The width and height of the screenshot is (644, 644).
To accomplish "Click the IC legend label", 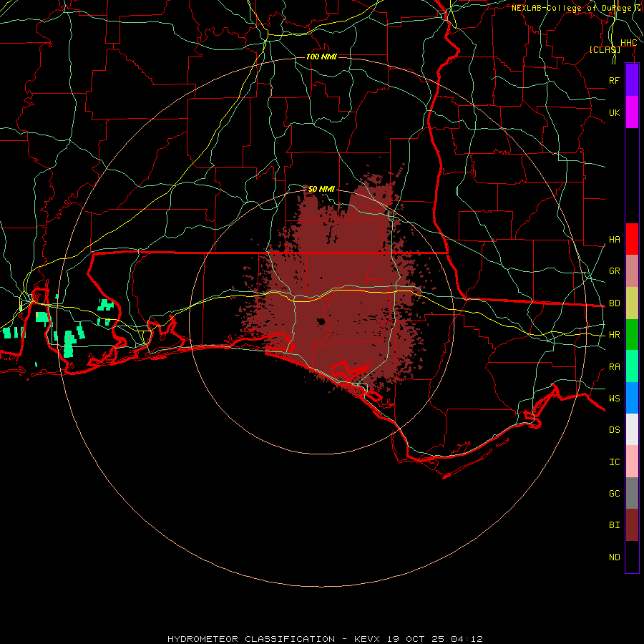I will click(x=615, y=462).
